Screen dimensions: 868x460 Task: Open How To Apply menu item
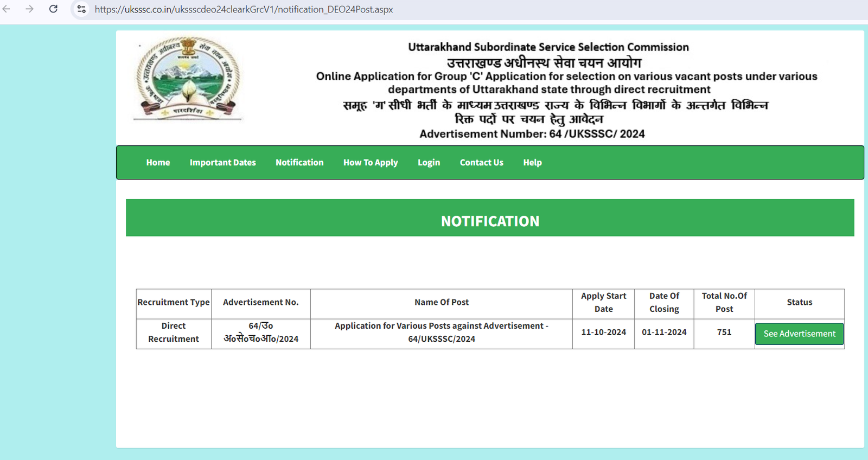(371, 162)
